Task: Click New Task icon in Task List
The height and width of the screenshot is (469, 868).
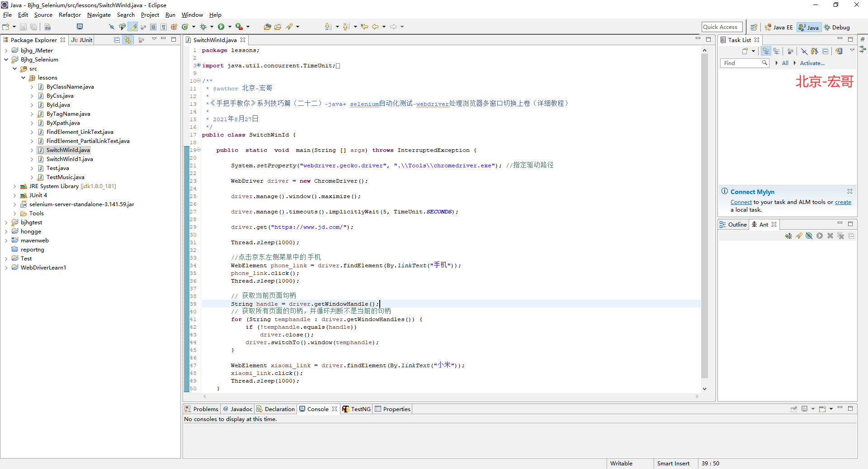Action: click(745, 52)
